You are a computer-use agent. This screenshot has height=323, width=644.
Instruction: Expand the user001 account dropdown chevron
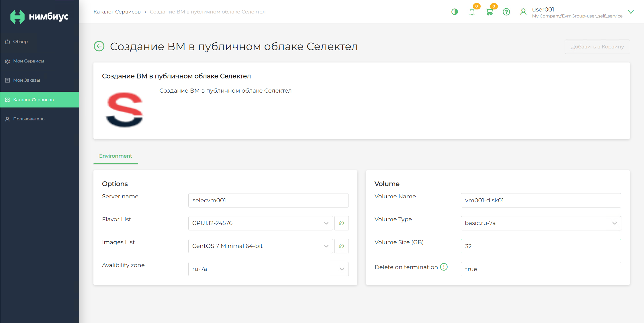[x=631, y=12]
